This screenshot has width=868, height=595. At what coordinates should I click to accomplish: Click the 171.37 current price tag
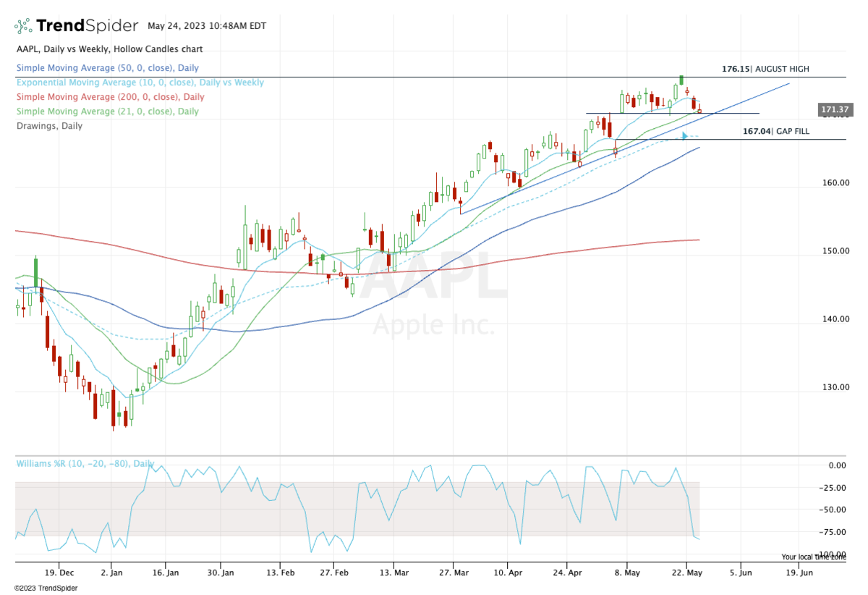point(834,110)
